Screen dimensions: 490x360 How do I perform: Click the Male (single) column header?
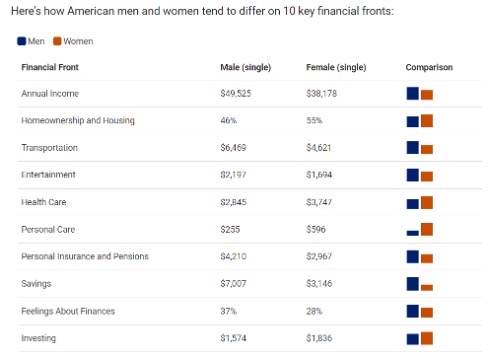(x=246, y=67)
